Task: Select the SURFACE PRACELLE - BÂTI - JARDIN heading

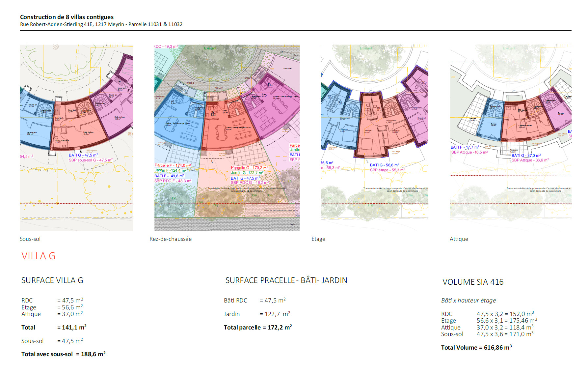Action: click(286, 280)
